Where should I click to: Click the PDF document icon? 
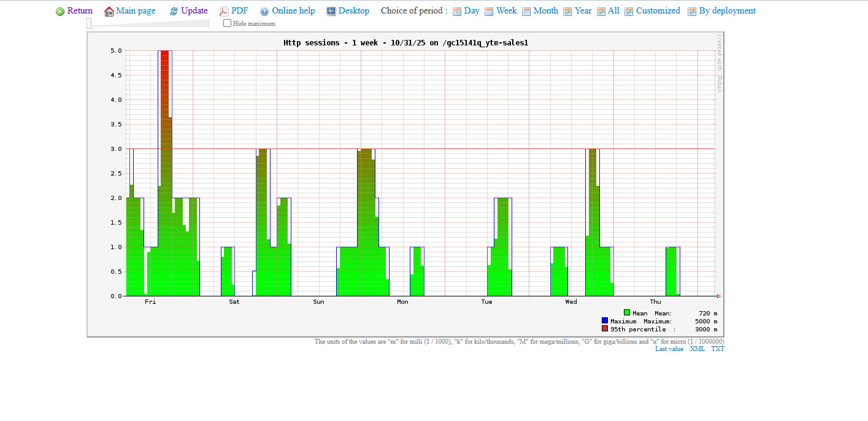point(224,12)
